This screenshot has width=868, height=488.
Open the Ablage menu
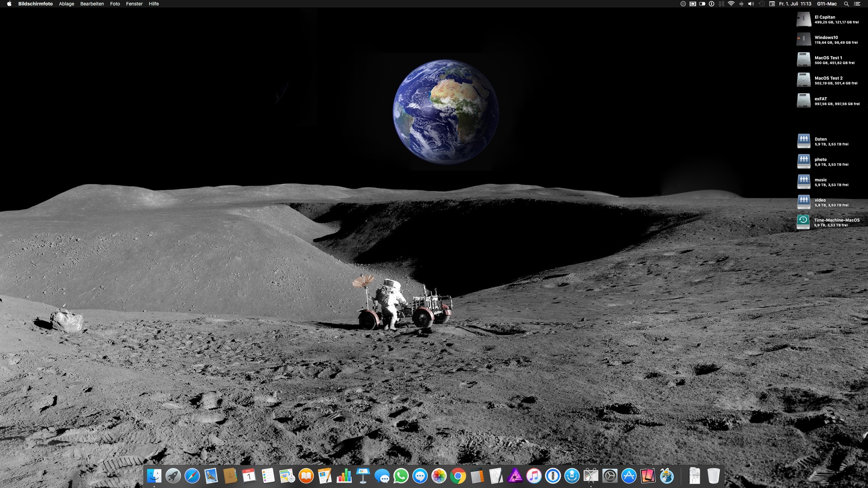tap(66, 4)
